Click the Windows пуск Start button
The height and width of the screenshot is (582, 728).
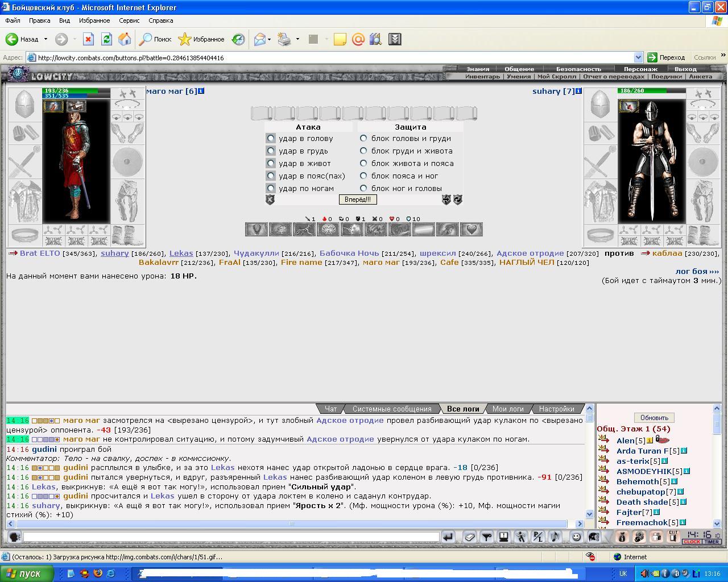click(x=27, y=573)
